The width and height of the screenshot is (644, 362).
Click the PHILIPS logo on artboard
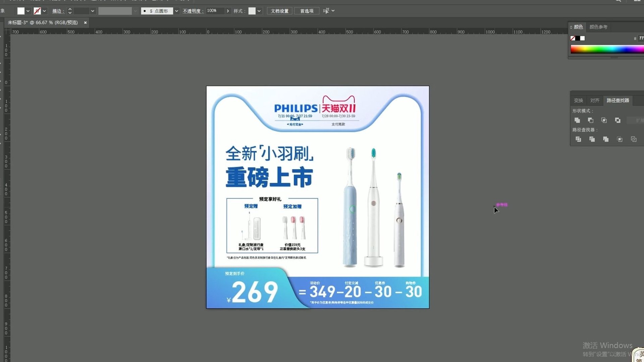[x=296, y=108]
